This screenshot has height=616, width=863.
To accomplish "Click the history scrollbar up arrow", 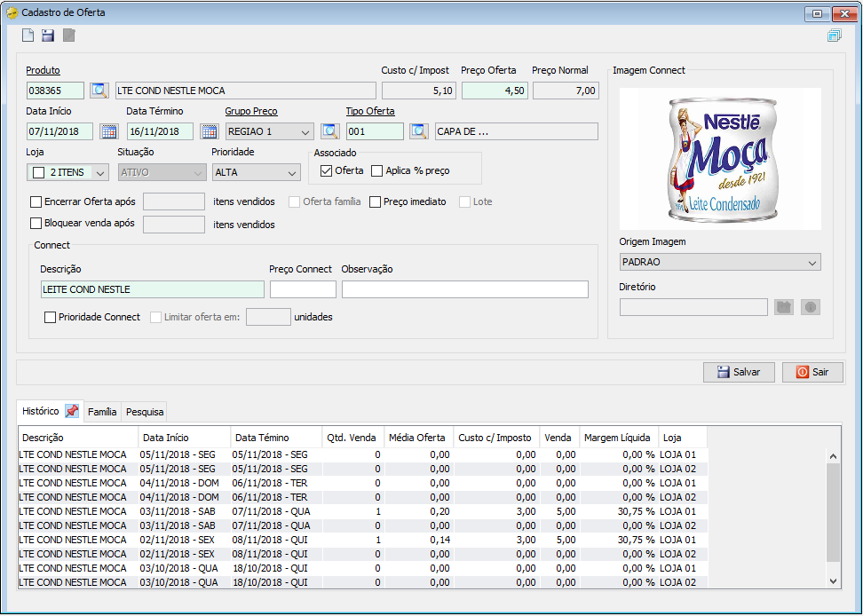I will click(834, 456).
